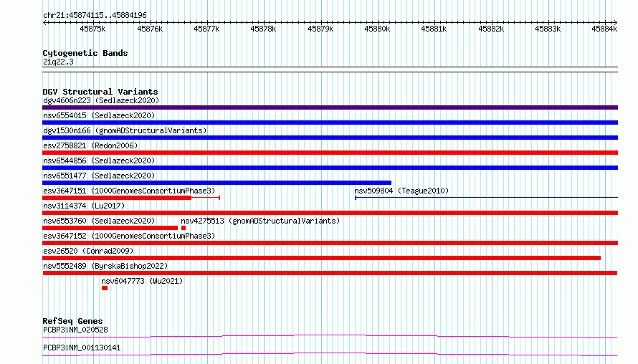Open the nsv6047773 (Wu2021) variant label
Image resolution: width=638 pixels, height=364 pixels.
pyautogui.click(x=142, y=281)
